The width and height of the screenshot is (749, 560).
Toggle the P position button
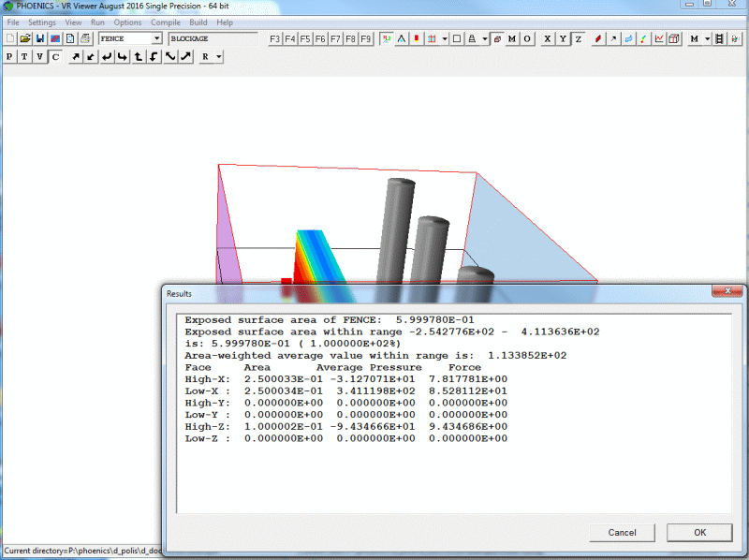pyautogui.click(x=9, y=56)
